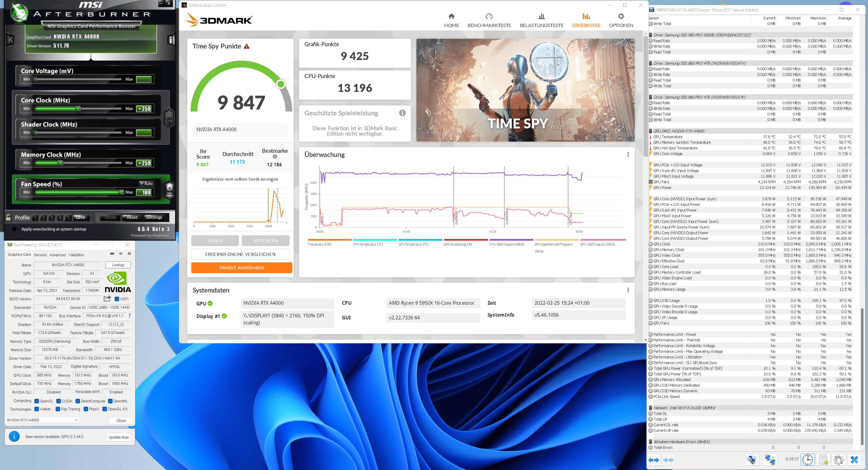Click HWiNFO expand columns blue arrows button
The width and height of the screenshot is (868, 470).
(654, 460)
